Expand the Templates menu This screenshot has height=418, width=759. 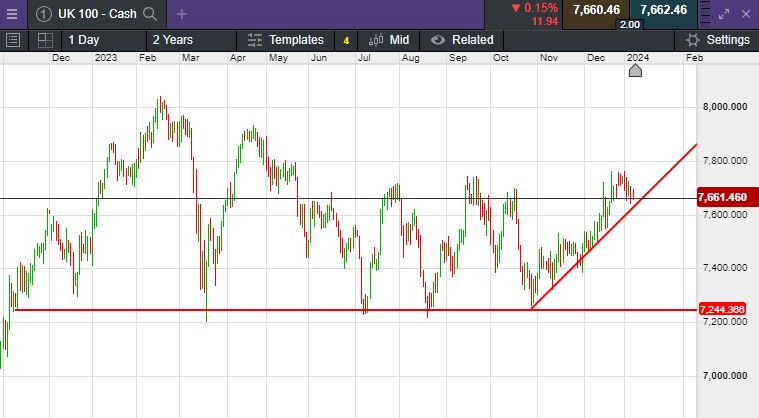tap(285, 40)
